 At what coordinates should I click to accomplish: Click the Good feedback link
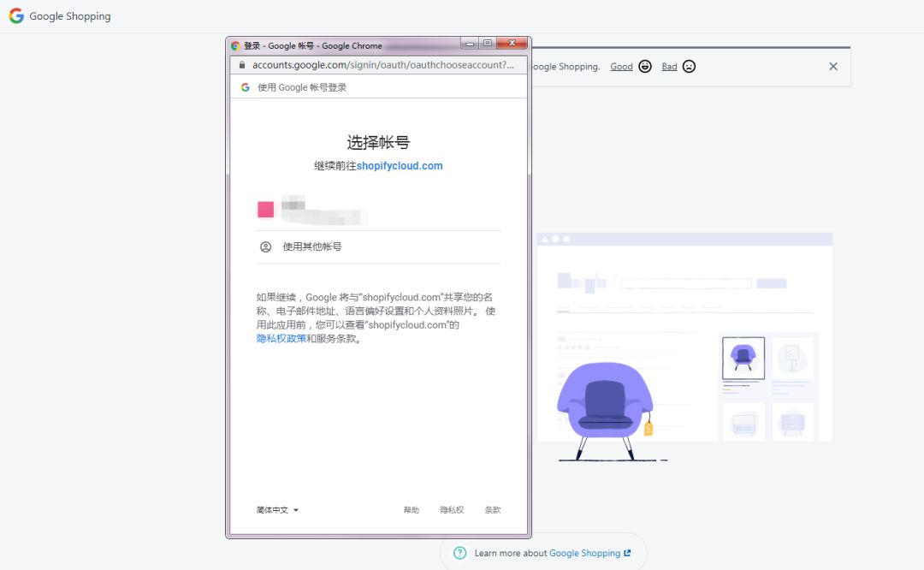pos(621,67)
